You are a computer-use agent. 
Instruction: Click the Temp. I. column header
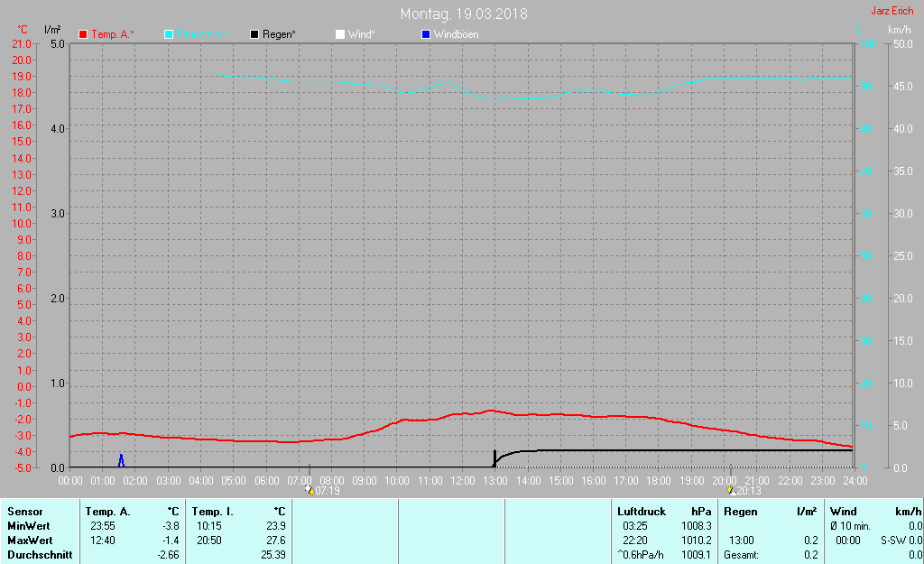(x=212, y=512)
